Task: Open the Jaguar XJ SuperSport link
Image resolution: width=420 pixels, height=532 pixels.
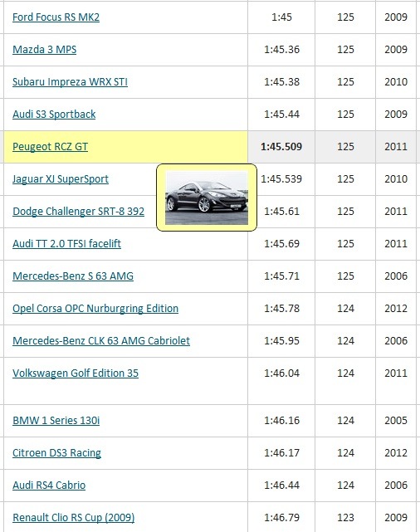Action: [x=61, y=178]
